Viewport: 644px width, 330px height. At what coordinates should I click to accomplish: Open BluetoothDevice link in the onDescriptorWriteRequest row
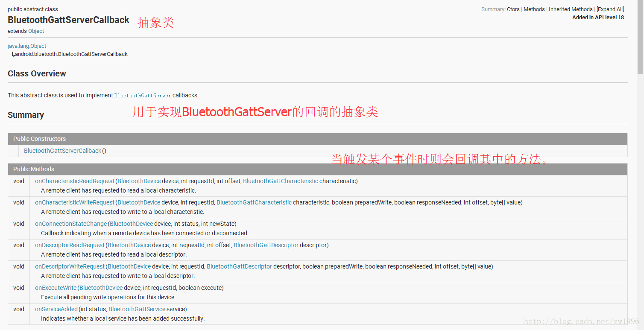[x=129, y=266]
